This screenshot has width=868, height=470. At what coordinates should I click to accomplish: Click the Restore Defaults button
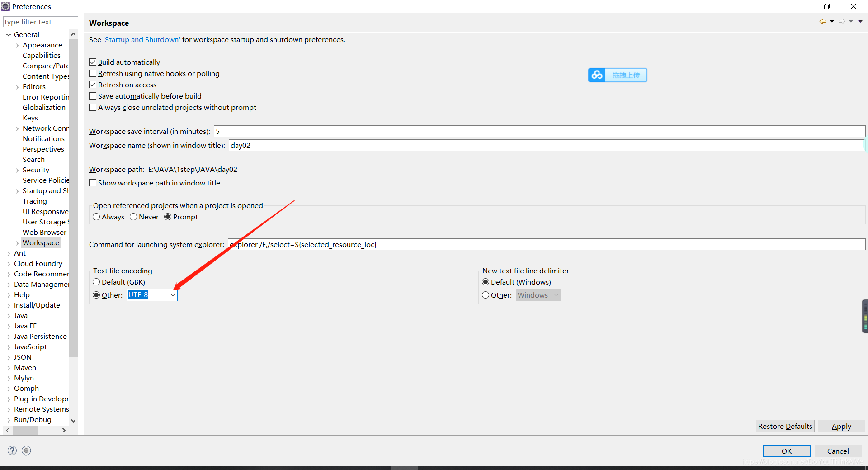pos(785,426)
